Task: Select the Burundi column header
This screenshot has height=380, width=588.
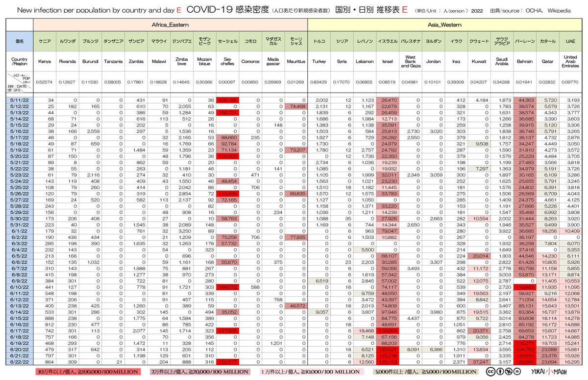Action: pos(91,62)
